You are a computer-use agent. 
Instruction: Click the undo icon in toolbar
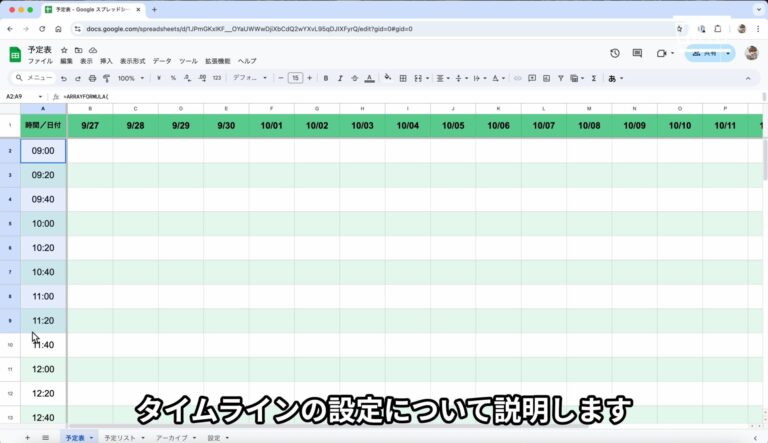point(64,78)
